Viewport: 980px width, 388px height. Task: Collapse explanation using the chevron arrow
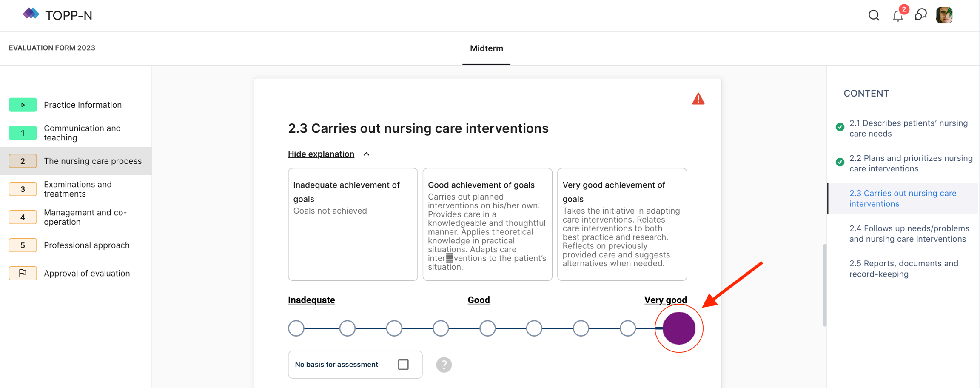(x=367, y=154)
